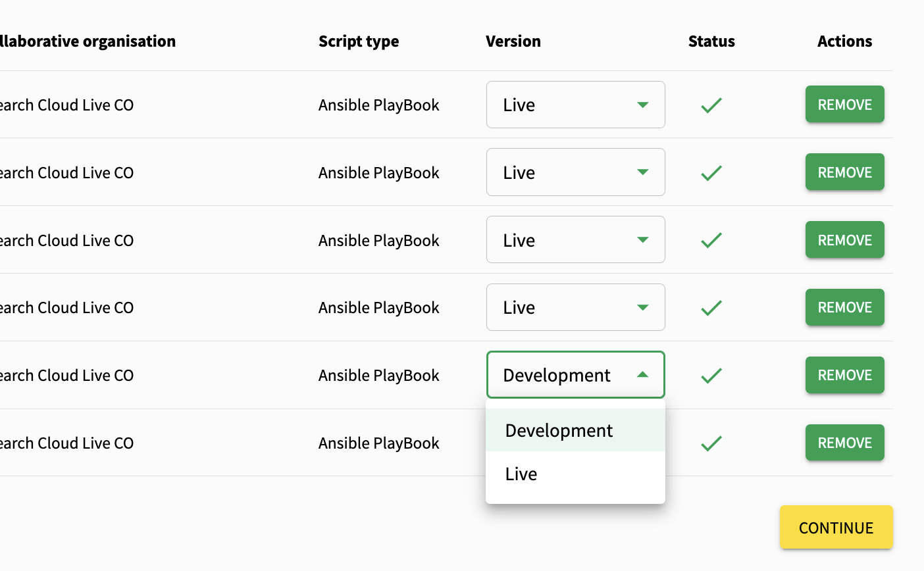Image resolution: width=924 pixels, height=571 pixels.
Task: Click the status checkmark in the top row
Action: [711, 105]
